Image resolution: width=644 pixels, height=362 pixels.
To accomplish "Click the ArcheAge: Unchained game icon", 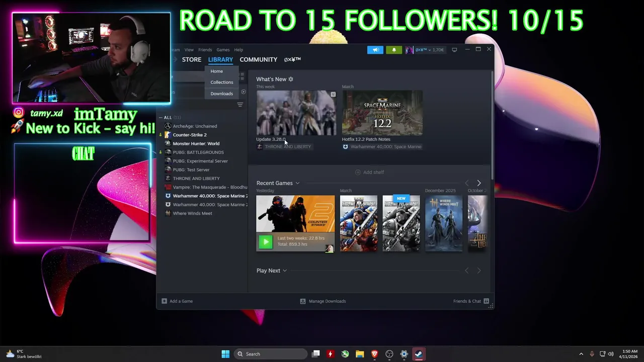I will point(168,126).
